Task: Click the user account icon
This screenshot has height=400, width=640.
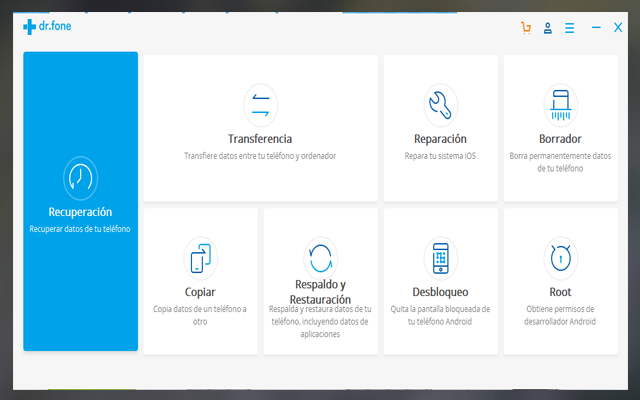Action: tap(548, 28)
